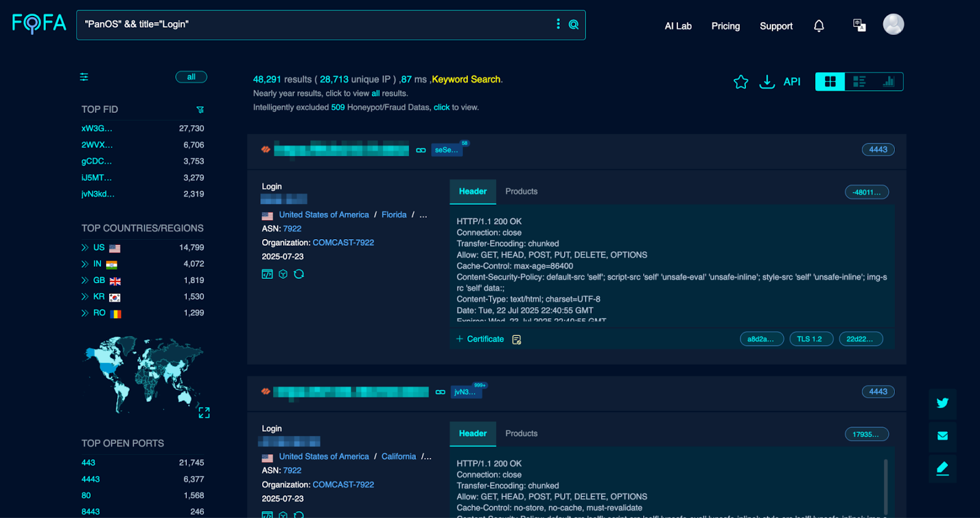Switch to card grid view

pyautogui.click(x=830, y=82)
